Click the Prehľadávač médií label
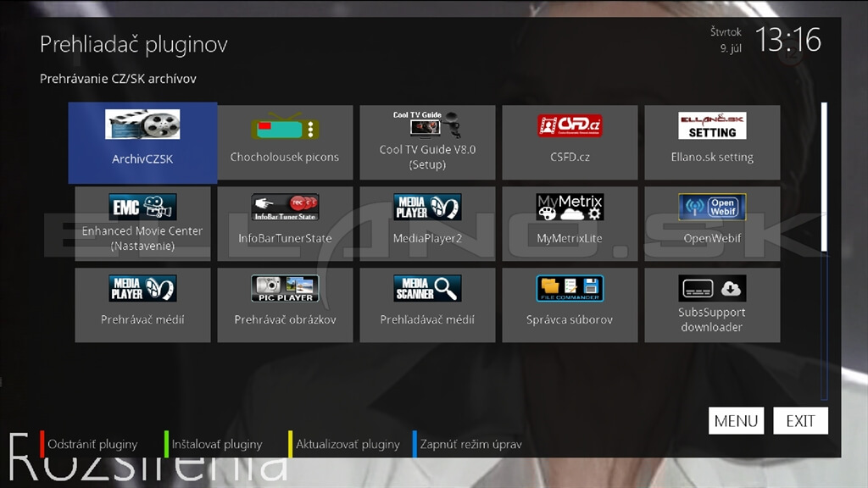868x488 pixels. coord(427,319)
